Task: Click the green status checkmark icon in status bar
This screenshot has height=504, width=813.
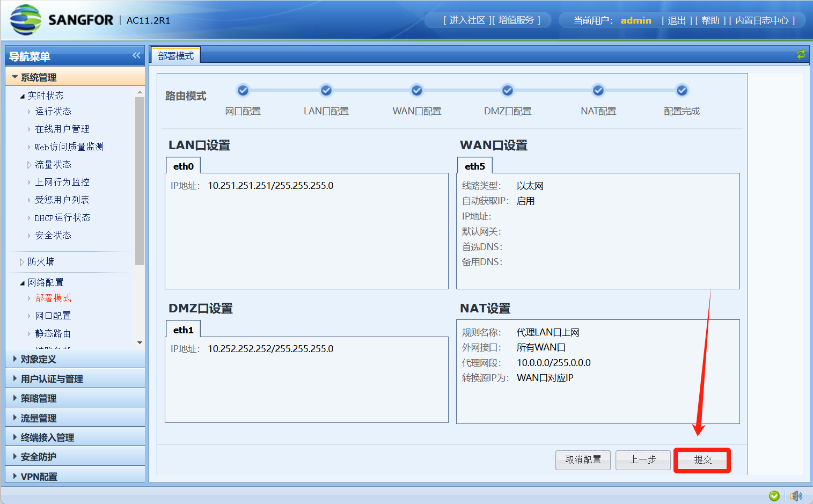Action: coord(774,495)
